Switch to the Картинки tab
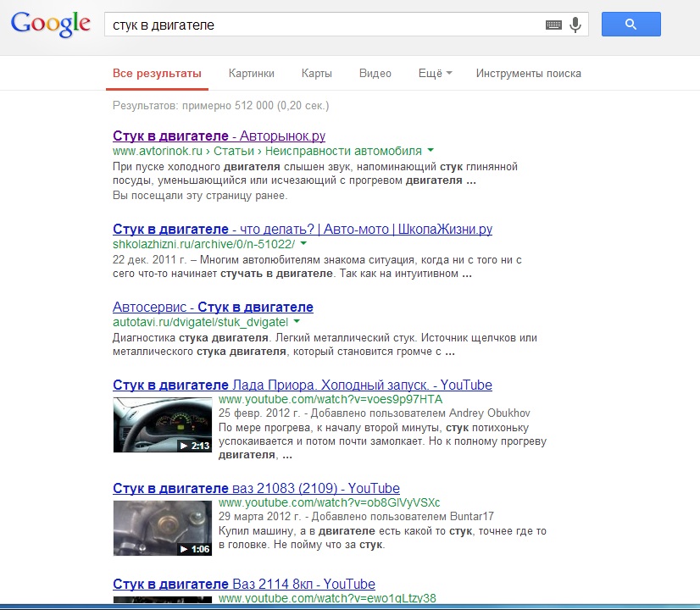The image size is (700, 610). point(251,74)
